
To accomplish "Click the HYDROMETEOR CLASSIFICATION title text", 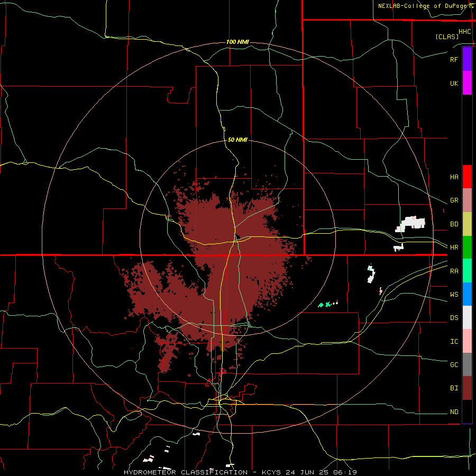I will pyautogui.click(x=186, y=472).
